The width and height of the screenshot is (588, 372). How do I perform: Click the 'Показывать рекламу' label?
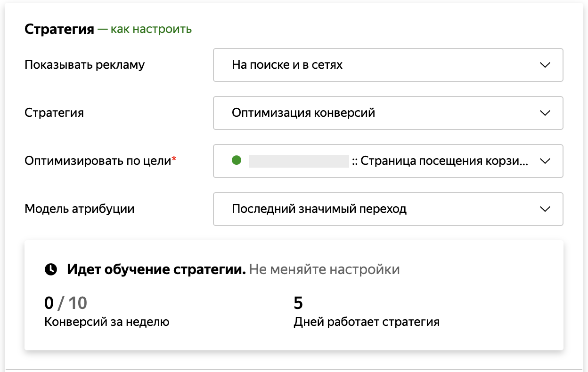coord(84,65)
